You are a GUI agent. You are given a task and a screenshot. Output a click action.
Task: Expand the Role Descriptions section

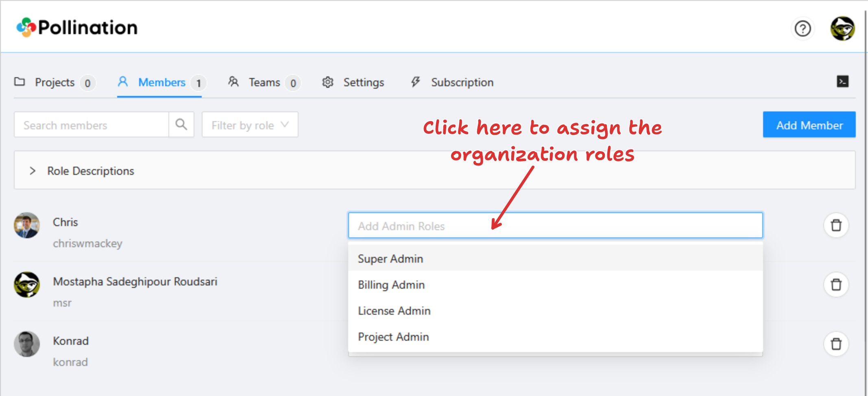point(90,171)
